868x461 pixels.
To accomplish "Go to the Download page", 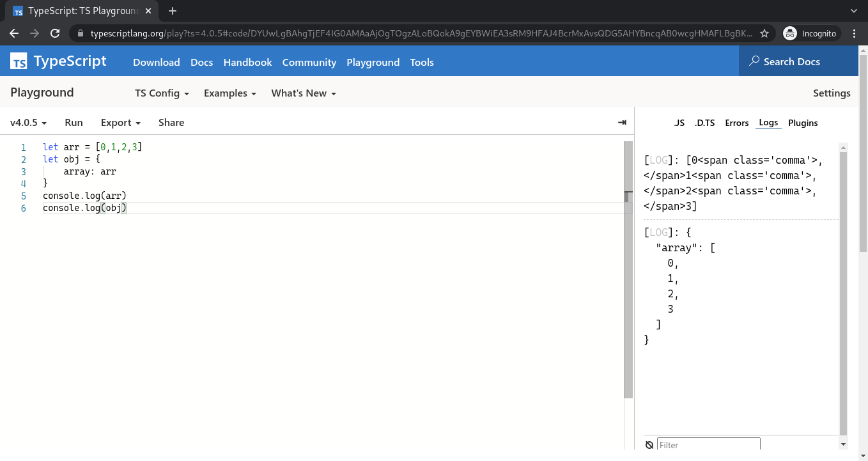I will coord(157,62).
